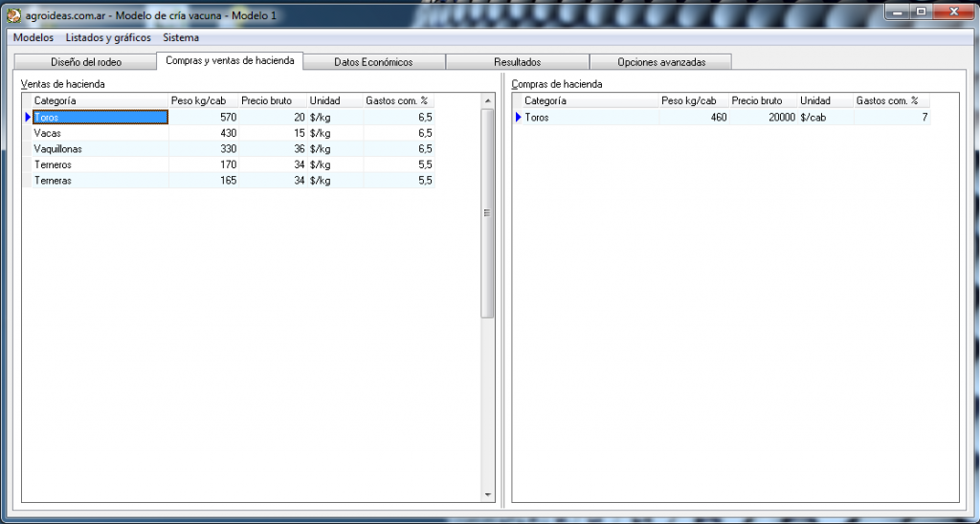Viewport: 980px width, 524px height.
Task: Click the 570 weight cell for Toros sales
Action: pos(204,117)
